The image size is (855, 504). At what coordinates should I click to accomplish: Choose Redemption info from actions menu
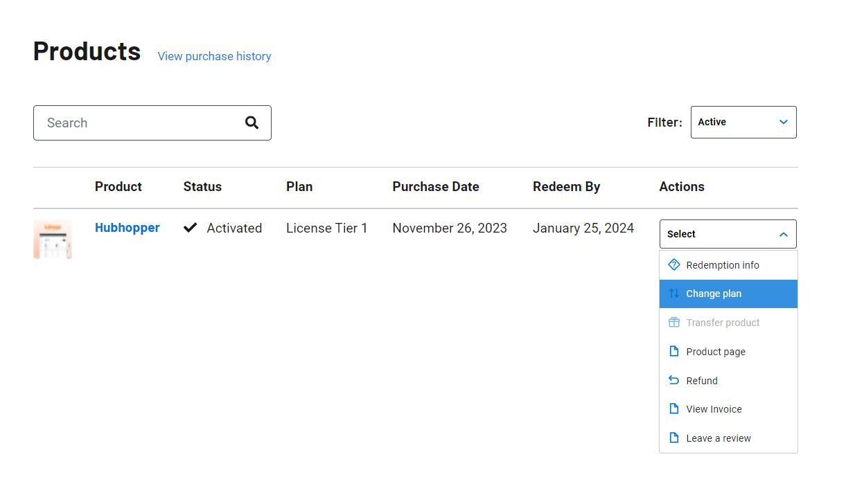point(728,265)
